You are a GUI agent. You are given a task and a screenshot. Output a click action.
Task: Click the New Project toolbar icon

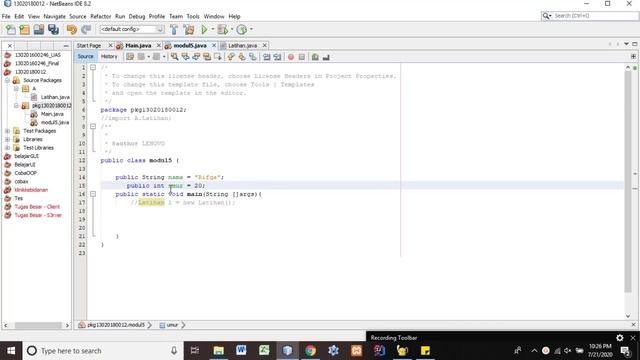24,29
